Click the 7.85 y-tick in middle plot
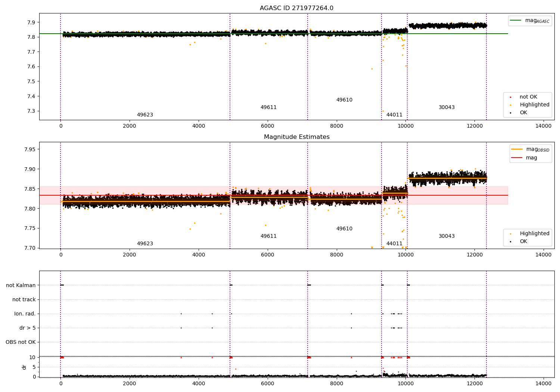 point(30,189)
